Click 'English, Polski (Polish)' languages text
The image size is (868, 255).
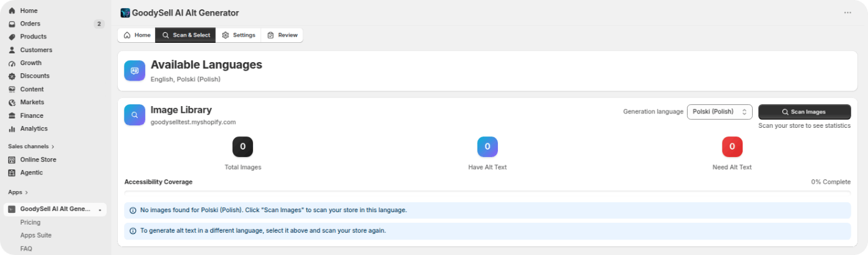pos(185,79)
